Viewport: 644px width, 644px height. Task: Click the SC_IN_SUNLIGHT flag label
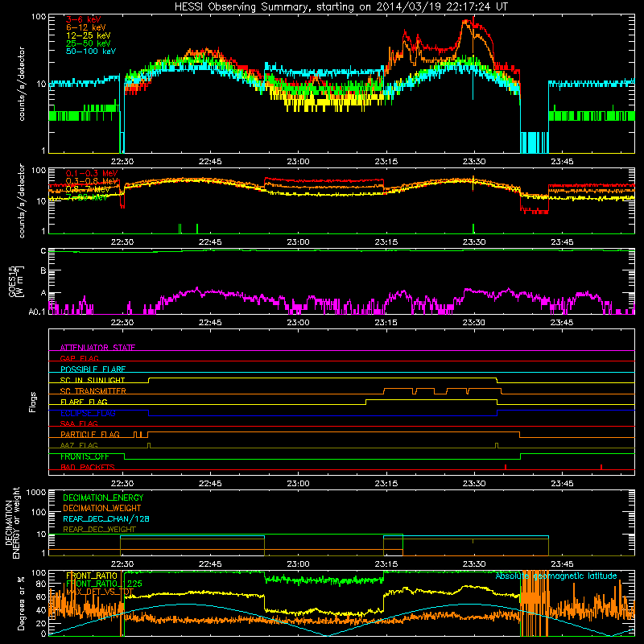[93, 380]
